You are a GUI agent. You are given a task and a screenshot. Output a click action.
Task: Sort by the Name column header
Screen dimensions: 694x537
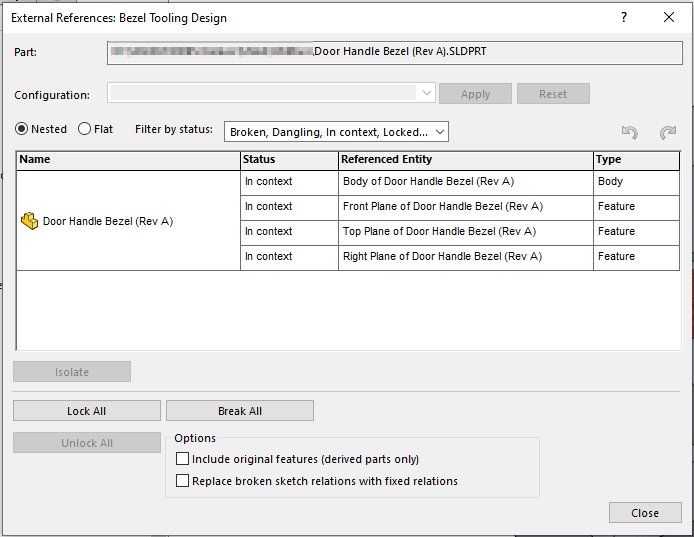(x=128, y=160)
